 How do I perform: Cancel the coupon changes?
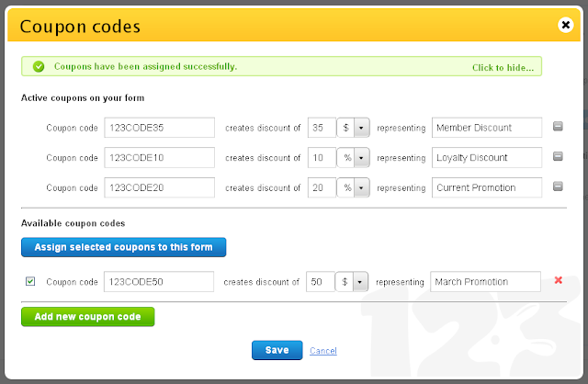[x=323, y=351]
